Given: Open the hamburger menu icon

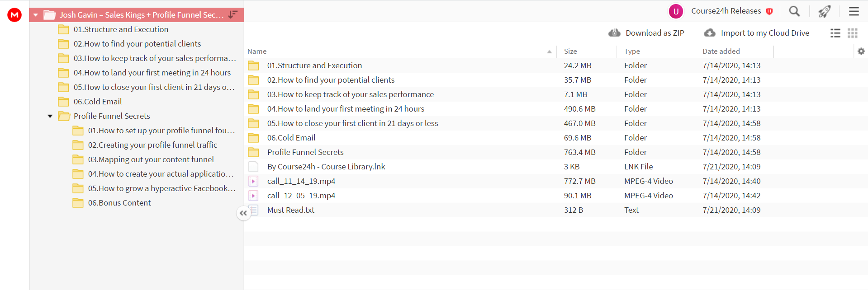Looking at the screenshot, I should [854, 11].
